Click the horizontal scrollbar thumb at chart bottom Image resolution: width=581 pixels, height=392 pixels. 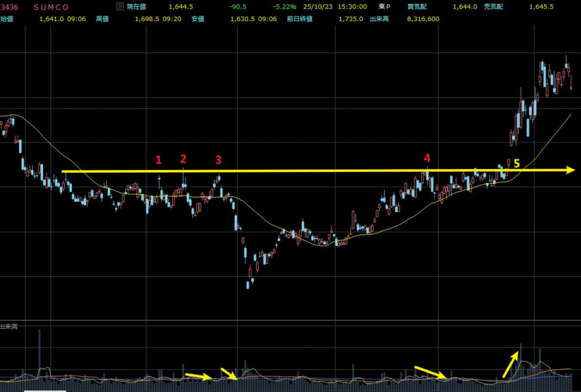pos(44,390)
